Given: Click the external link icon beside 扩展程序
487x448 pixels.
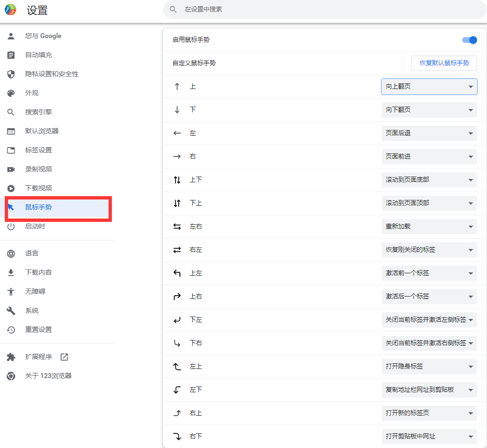Looking at the screenshot, I should tap(64, 357).
